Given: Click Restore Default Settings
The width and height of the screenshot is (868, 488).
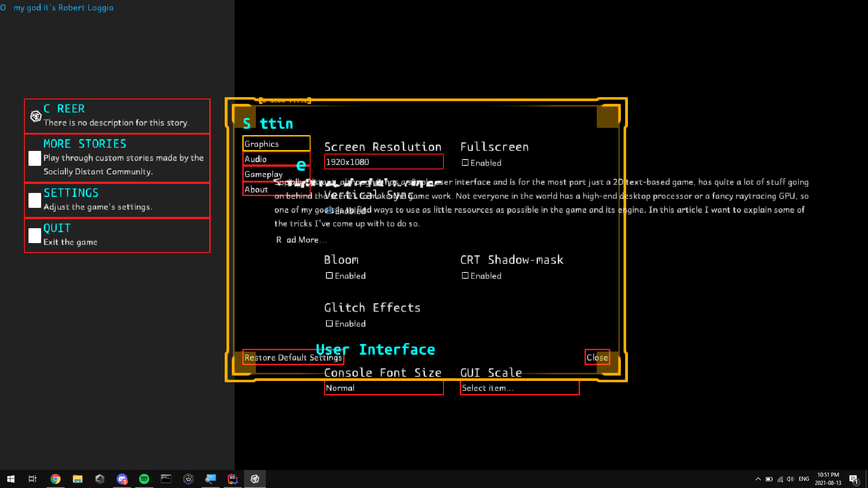Looking at the screenshot, I should [293, 357].
